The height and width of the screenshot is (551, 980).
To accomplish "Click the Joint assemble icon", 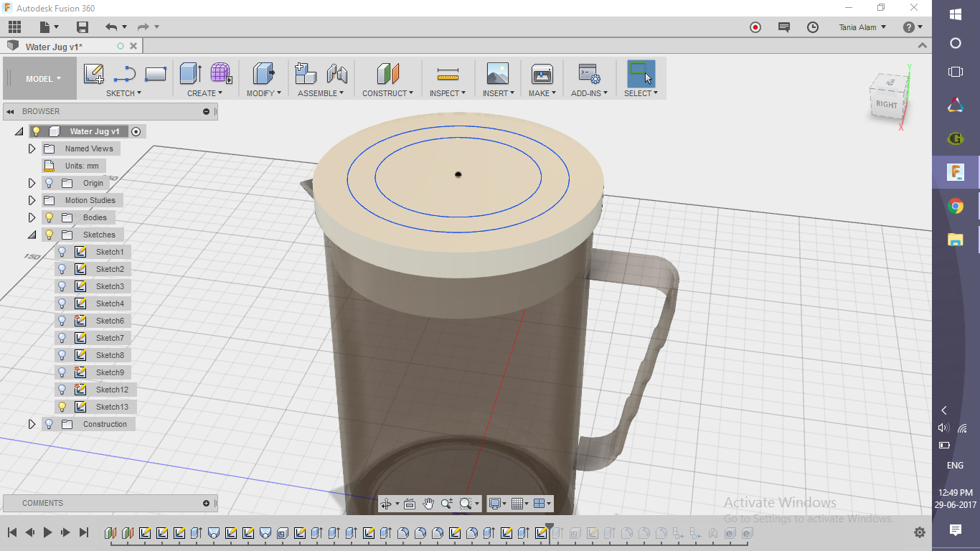I will pos(337,74).
